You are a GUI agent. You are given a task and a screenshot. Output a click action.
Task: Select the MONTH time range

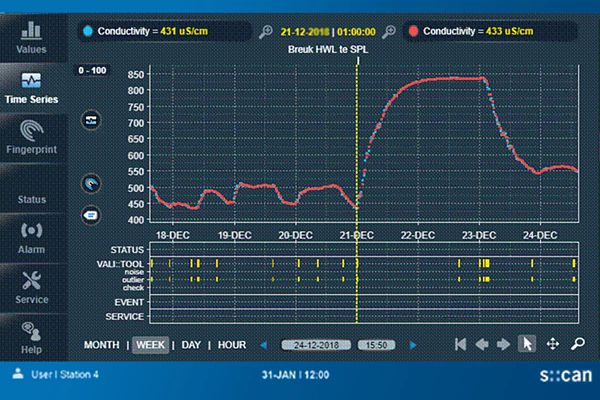point(102,345)
